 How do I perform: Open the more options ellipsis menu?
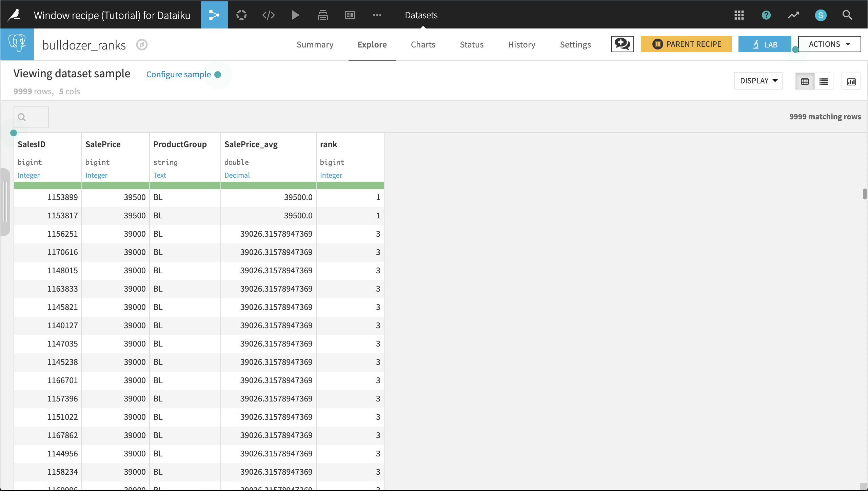377,15
